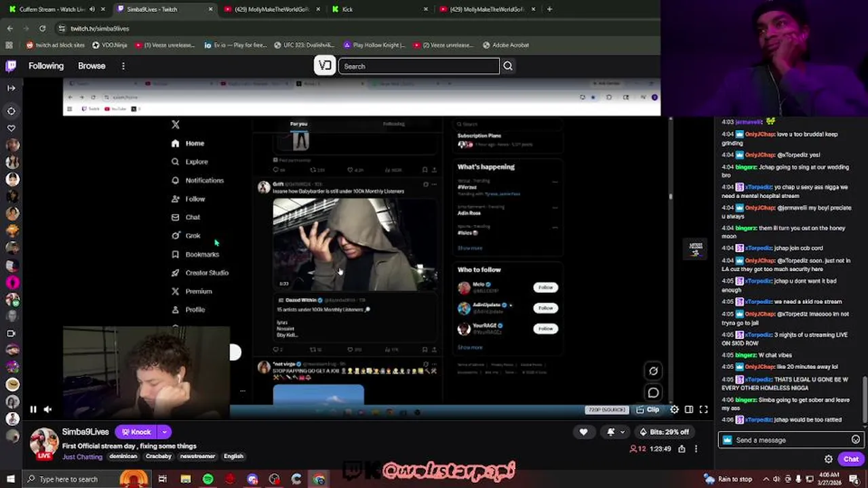This screenshot has height=488, width=868.
Task: Open the Browse tab
Action: point(92,66)
